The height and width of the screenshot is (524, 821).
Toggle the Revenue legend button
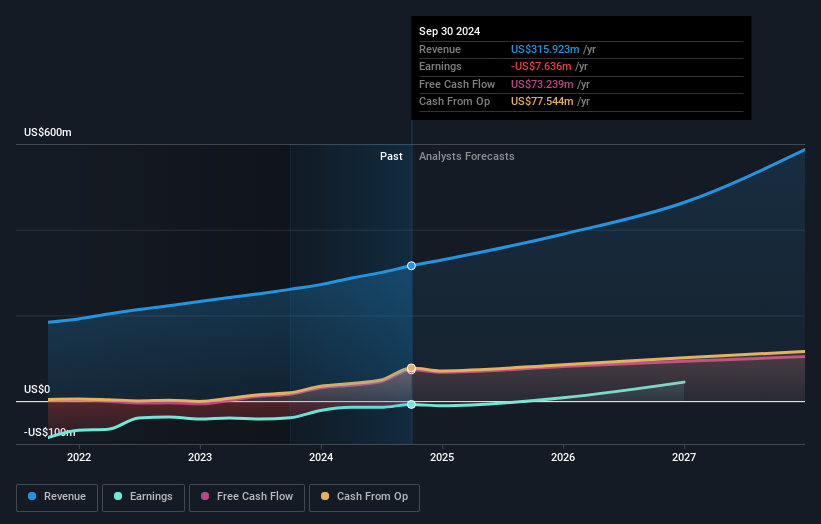click(57, 497)
